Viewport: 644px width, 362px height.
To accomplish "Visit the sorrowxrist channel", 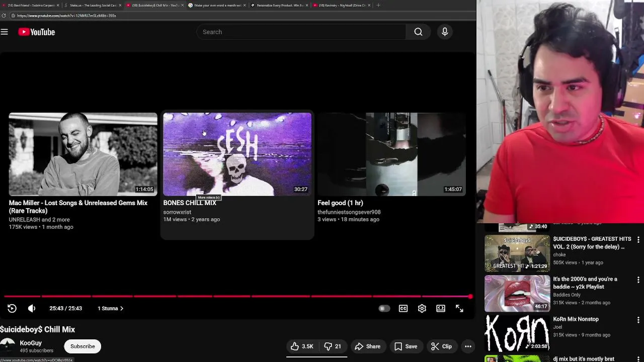I will pos(177,212).
